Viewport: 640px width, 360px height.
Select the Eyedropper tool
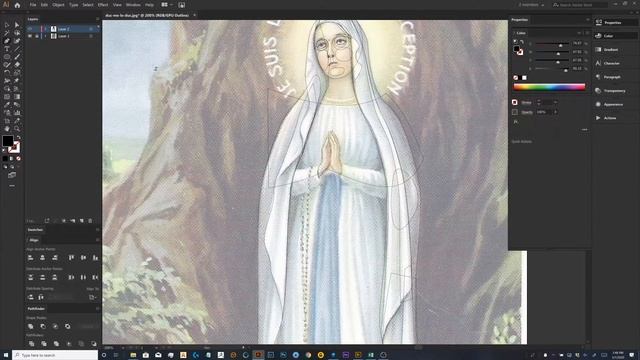tap(7, 104)
